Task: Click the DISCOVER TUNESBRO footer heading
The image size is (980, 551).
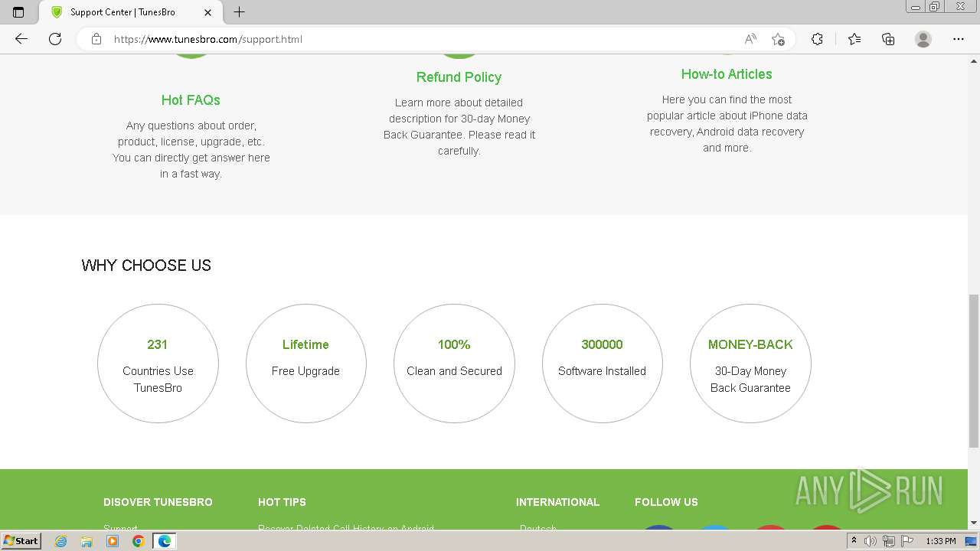Action: (x=158, y=502)
